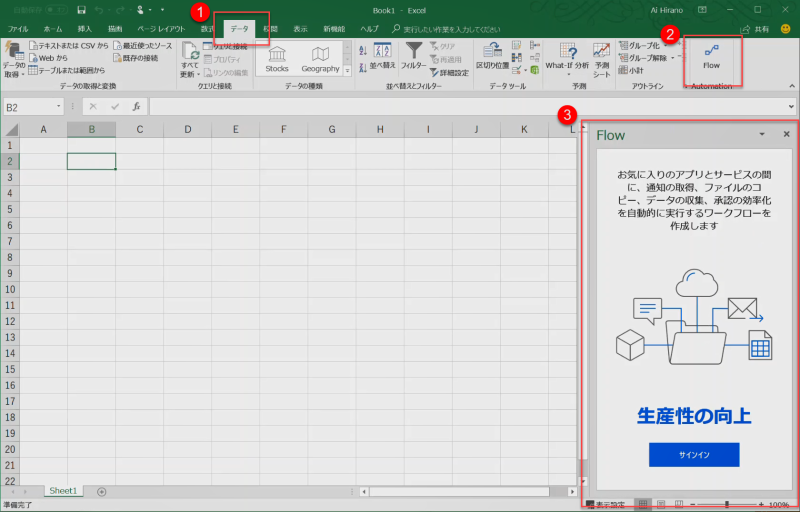Switch to Page Layout view in status bar
This screenshot has width=800, height=512.
[x=661, y=505]
